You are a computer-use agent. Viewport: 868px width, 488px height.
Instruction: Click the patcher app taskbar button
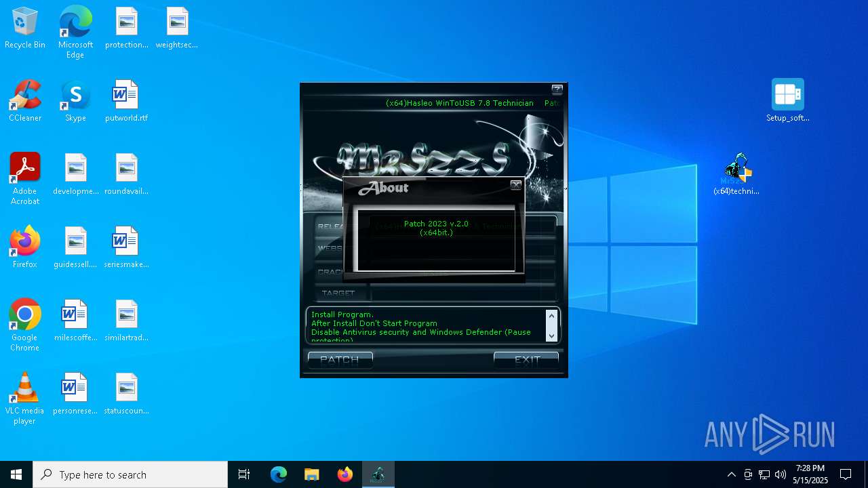[378, 474]
